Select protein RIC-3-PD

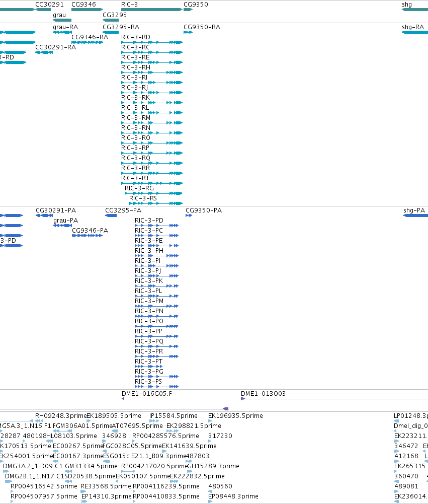point(157,226)
